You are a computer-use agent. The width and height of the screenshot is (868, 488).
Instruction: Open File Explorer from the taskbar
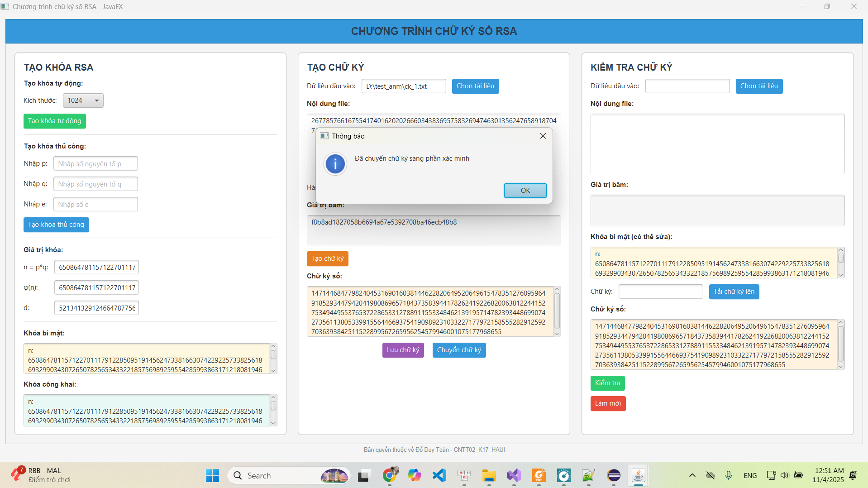click(489, 475)
